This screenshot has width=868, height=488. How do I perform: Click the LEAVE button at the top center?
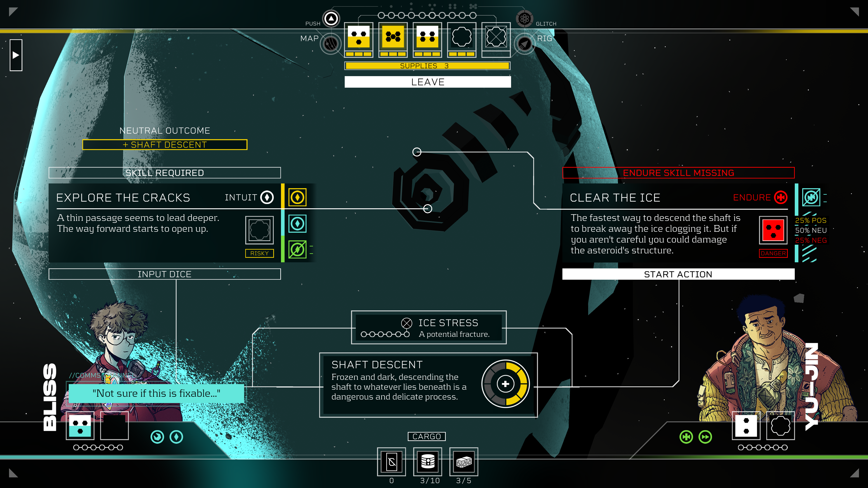coord(426,82)
